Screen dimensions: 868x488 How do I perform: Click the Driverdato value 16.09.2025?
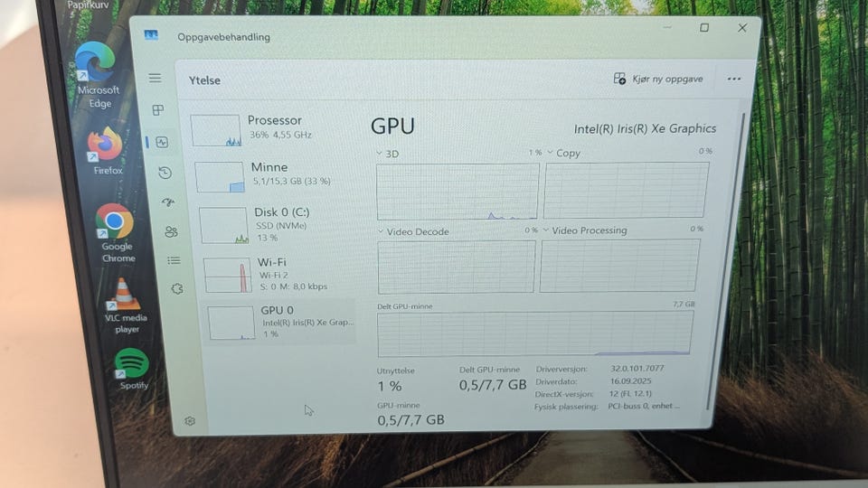(630, 380)
